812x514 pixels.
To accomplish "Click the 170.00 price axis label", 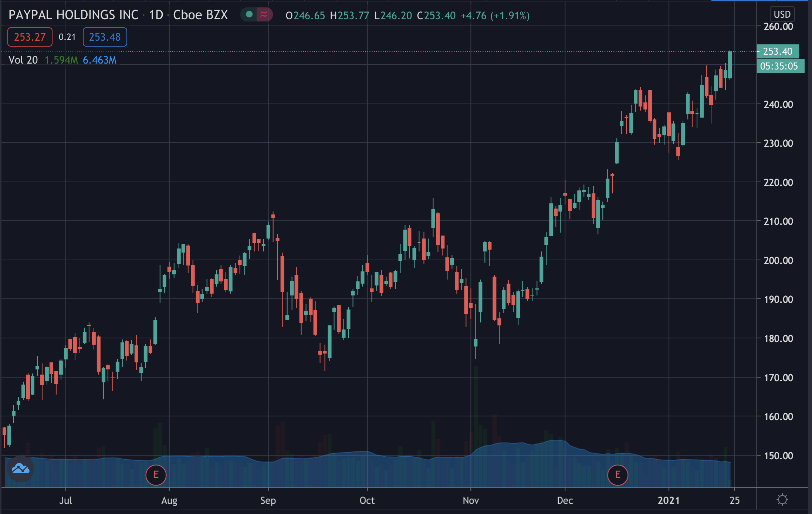I will click(x=778, y=378).
